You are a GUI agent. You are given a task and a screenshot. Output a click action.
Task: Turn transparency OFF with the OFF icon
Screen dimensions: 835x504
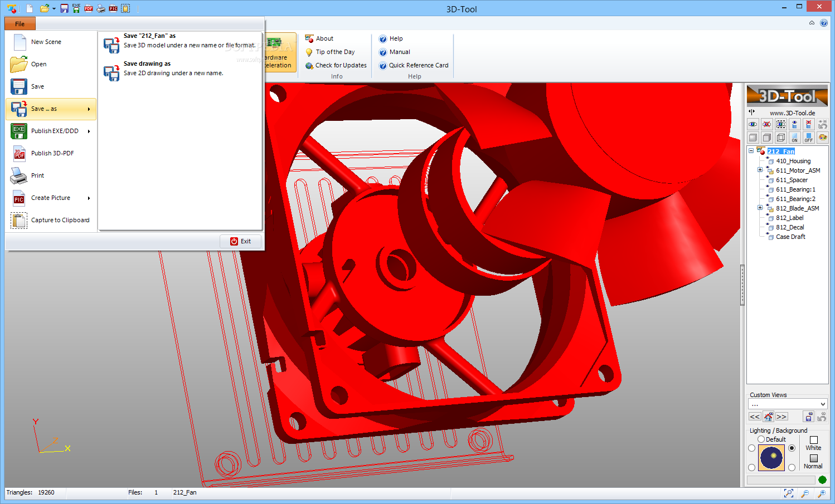tap(809, 138)
